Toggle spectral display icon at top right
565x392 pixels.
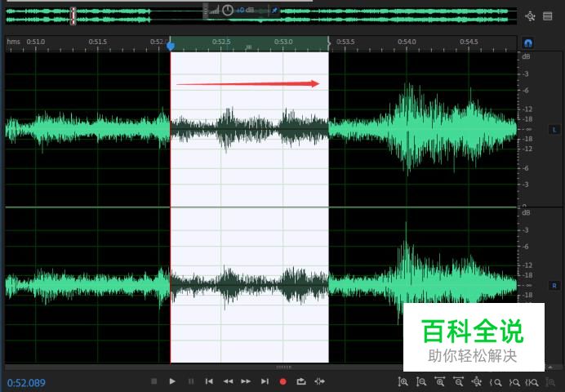click(547, 16)
